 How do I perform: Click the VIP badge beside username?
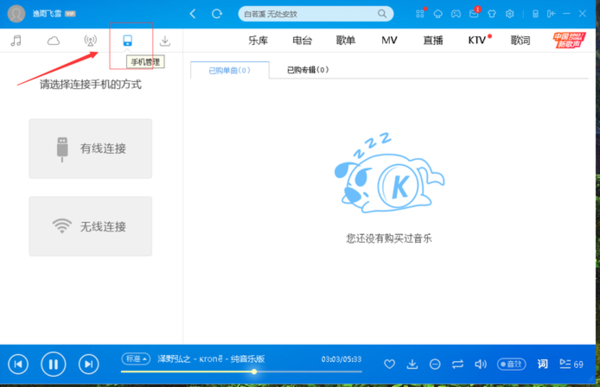tap(70, 14)
